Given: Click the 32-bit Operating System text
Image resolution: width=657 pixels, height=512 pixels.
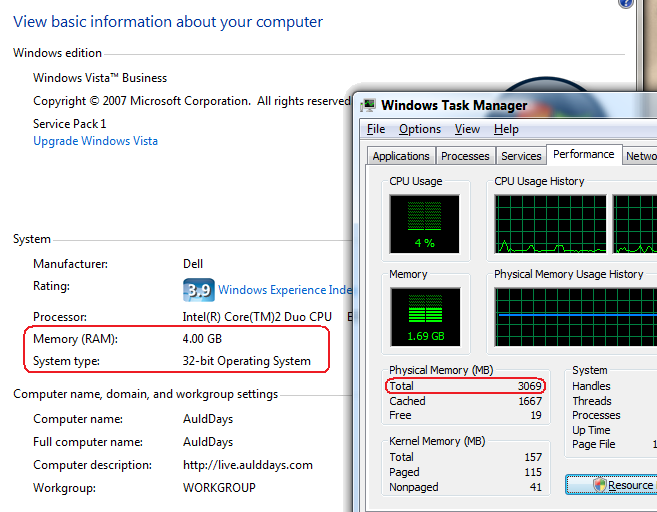Looking at the screenshot, I should (x=246, y=361).
